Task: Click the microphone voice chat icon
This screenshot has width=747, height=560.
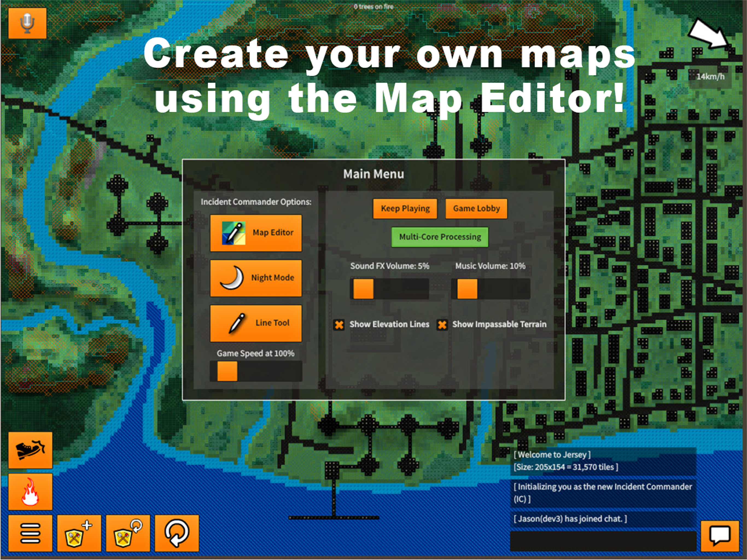Action: click(x=27, y=23)
